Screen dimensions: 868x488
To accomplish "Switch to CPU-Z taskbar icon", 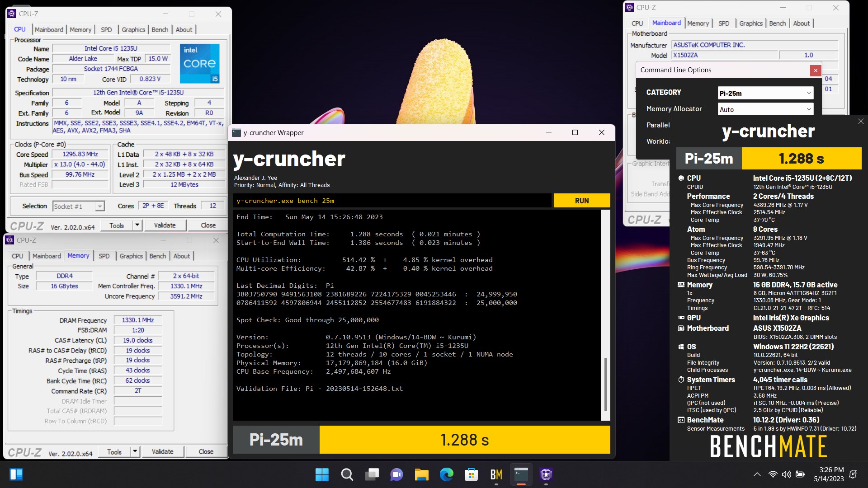I will (x=546, y=474).
